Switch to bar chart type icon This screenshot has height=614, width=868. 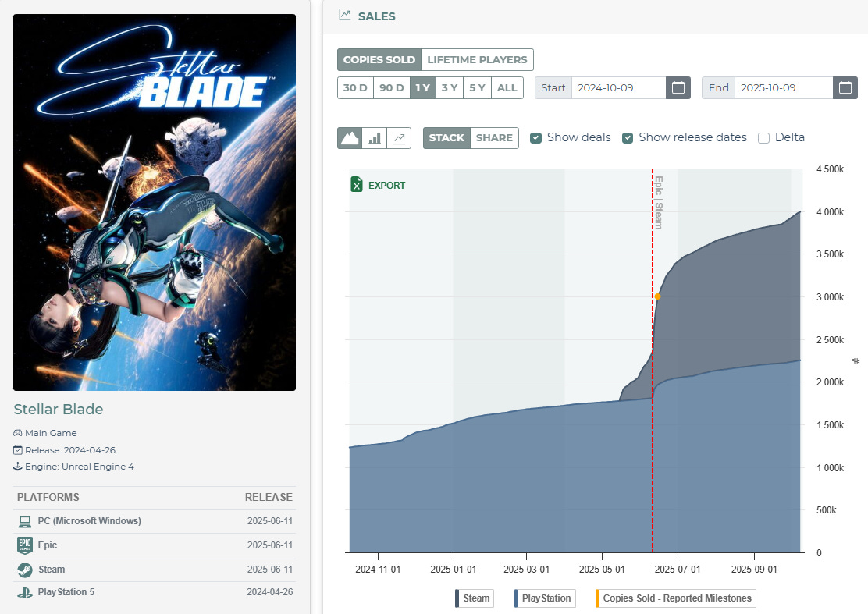coord(375,138)
